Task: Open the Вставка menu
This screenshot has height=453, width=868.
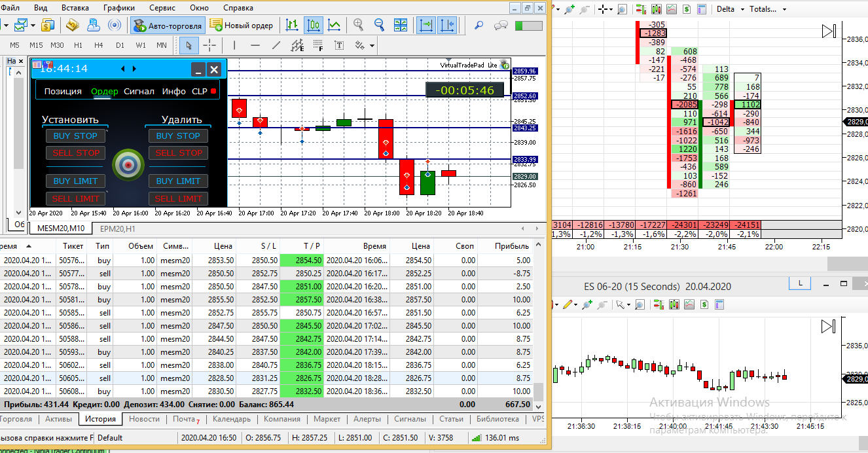Action: tap(75, 8)
